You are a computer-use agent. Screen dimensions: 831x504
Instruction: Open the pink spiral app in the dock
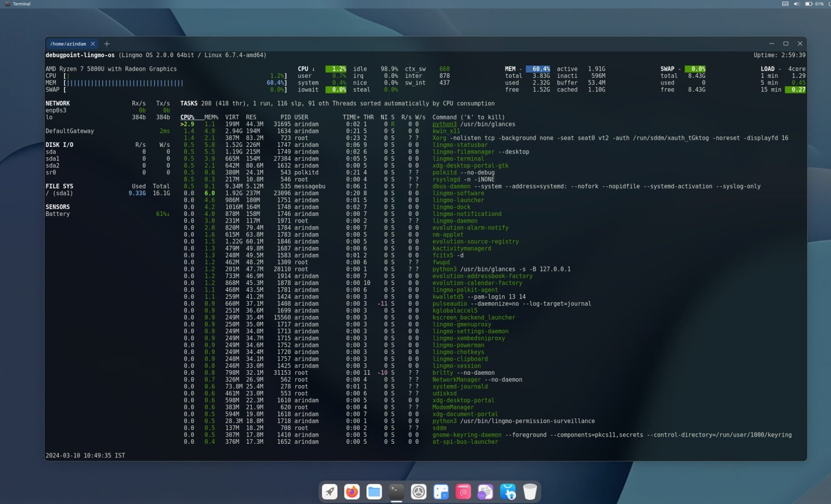point(462,491)
